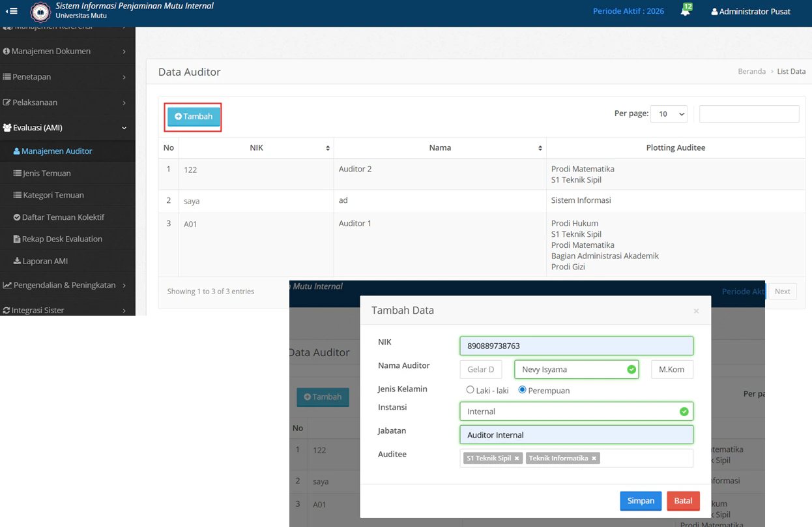The height and width of the screenshot is (527, 812).
Task: Expand Pengendalian & Peningkatan menu
Action: click(67, 285)
